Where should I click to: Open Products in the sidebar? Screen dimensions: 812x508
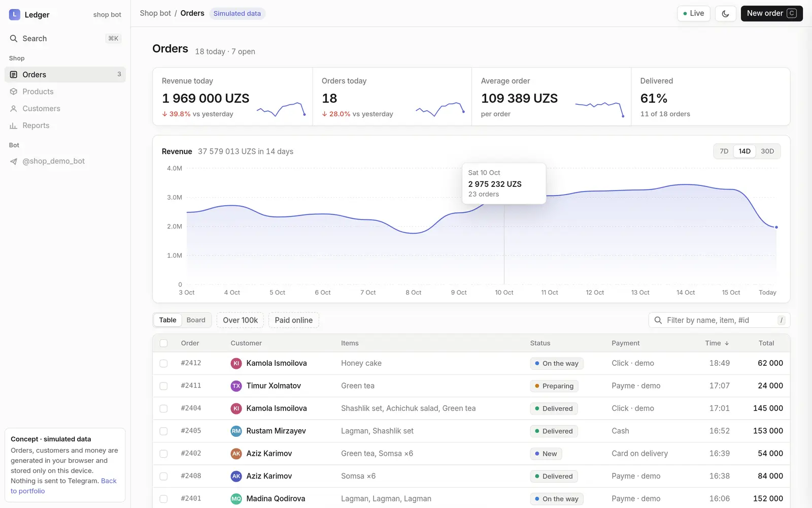(65, 91)
